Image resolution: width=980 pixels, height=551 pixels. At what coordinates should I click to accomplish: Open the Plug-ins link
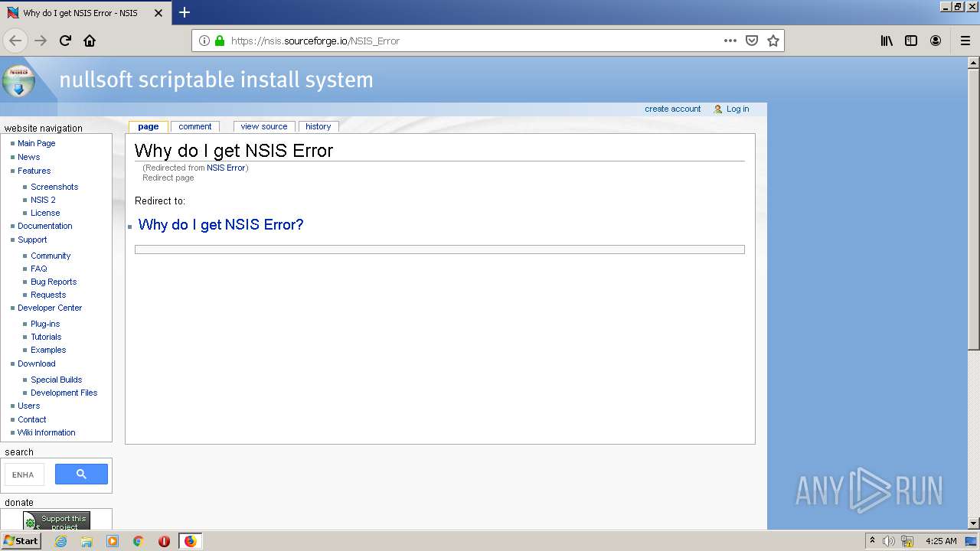pyautogui.click(x=45, y=324)
